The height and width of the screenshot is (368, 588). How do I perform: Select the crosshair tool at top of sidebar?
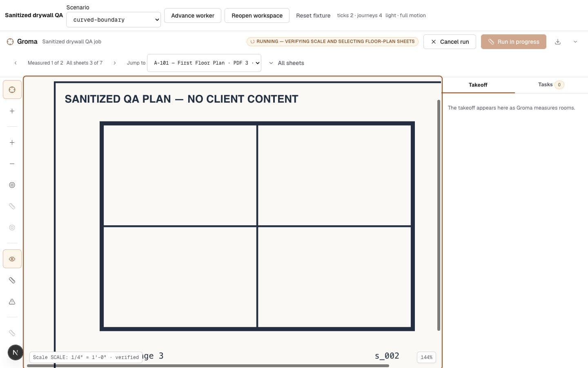12,90
